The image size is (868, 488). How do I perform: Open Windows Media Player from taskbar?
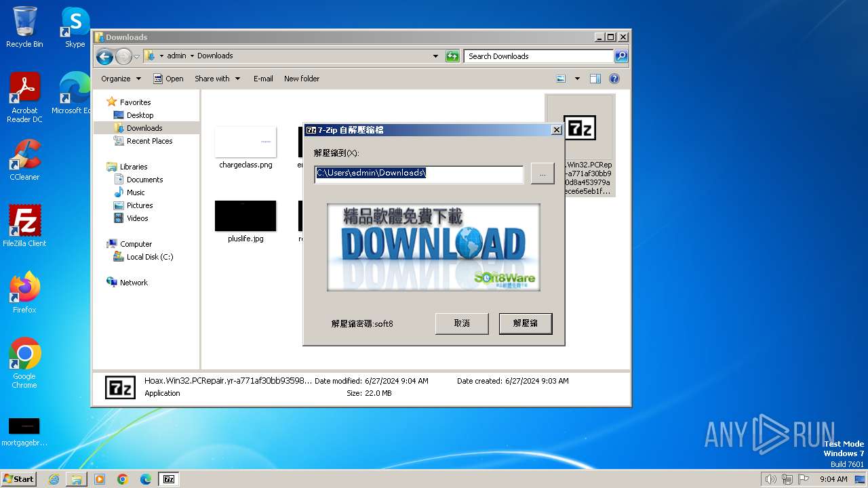(x=100, y=479)
